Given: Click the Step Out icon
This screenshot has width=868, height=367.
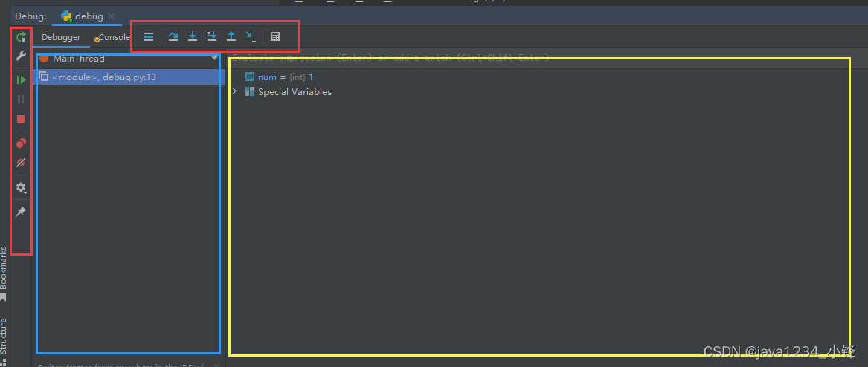Looking at the screenshot, I should [x=231, y=37].
